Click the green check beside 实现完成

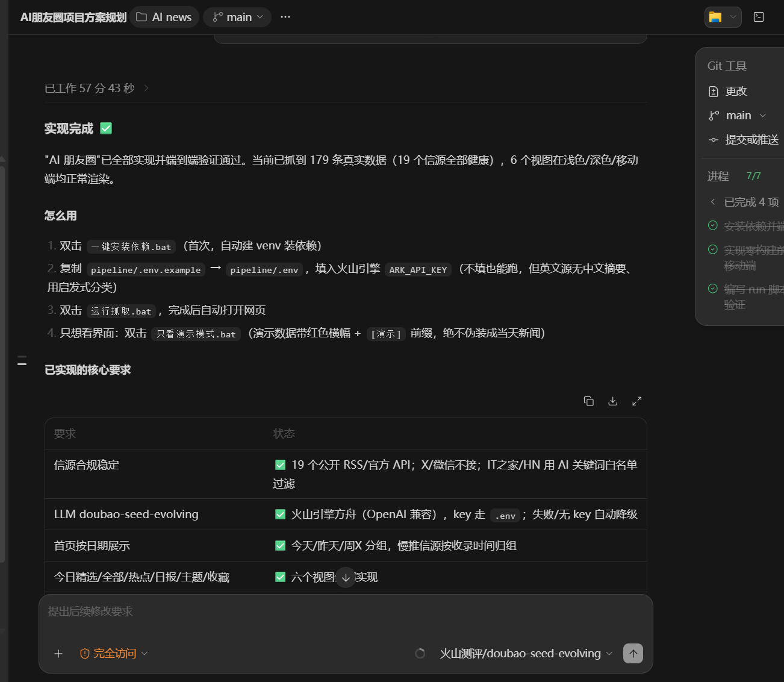tap(106, 128)
